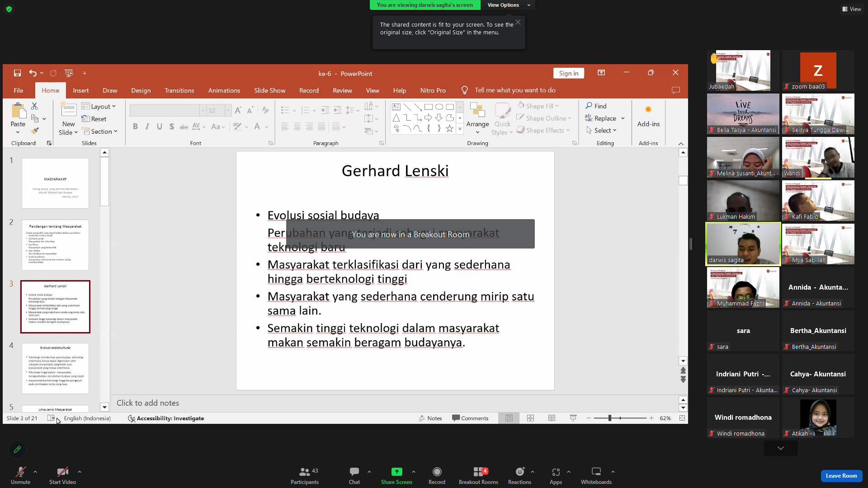Open Zoom Participants list
The image size is (868, 488).
pyautogui.click(x=305, y=476)
